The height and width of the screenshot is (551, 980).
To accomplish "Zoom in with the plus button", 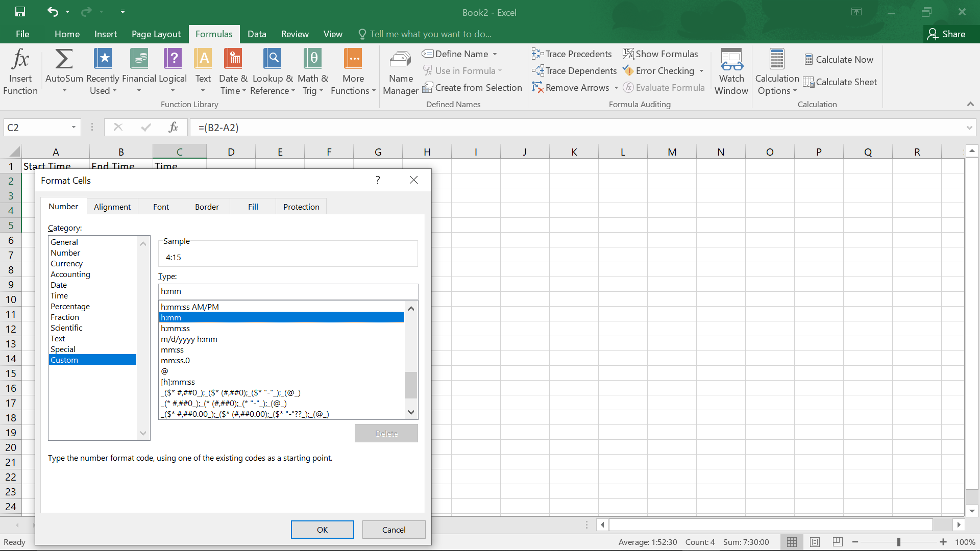I will tap(943, 542).
